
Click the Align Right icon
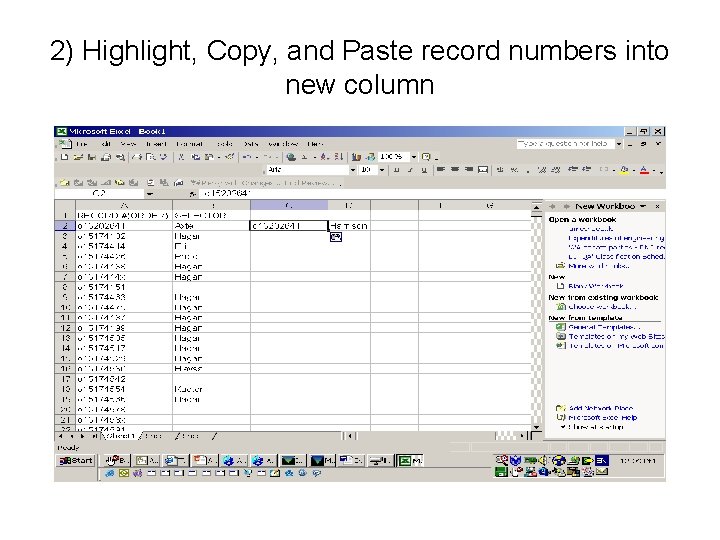point(469,169)
